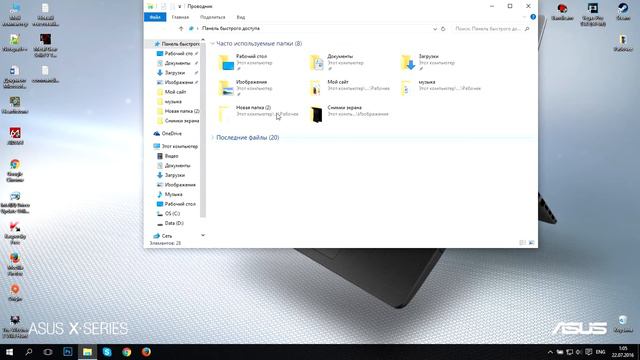Open the Новая папка (2) tile in the main pane
This screenshot has width=640, height=360.
[x=258, y=113]
